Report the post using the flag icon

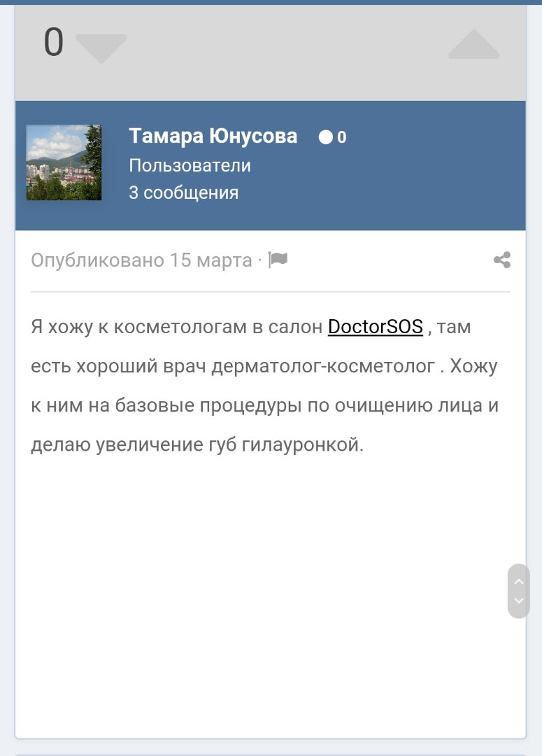(278, 260)
